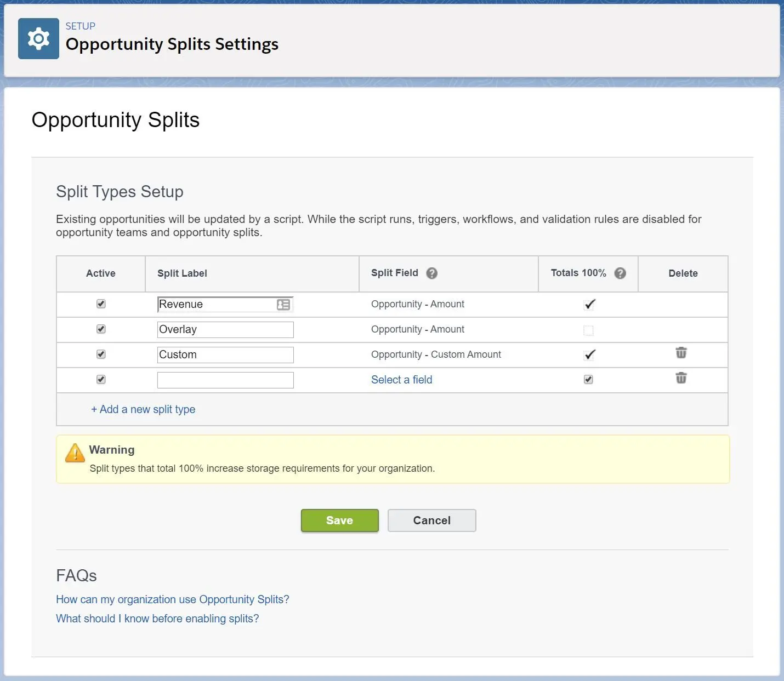Open FAQ about how to use Opportunity Splits
This screenshot has height=681, width=784.
[x=172, y=599]
